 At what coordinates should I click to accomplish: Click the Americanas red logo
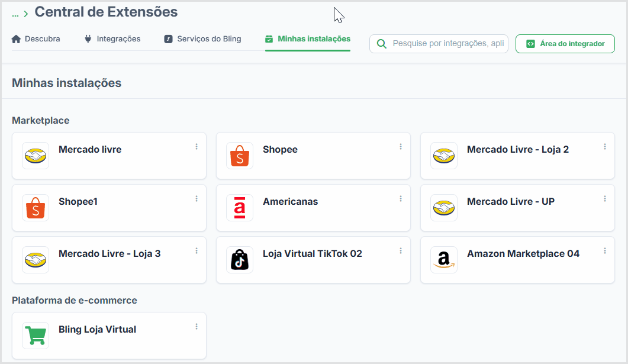(x=240, y=208)
